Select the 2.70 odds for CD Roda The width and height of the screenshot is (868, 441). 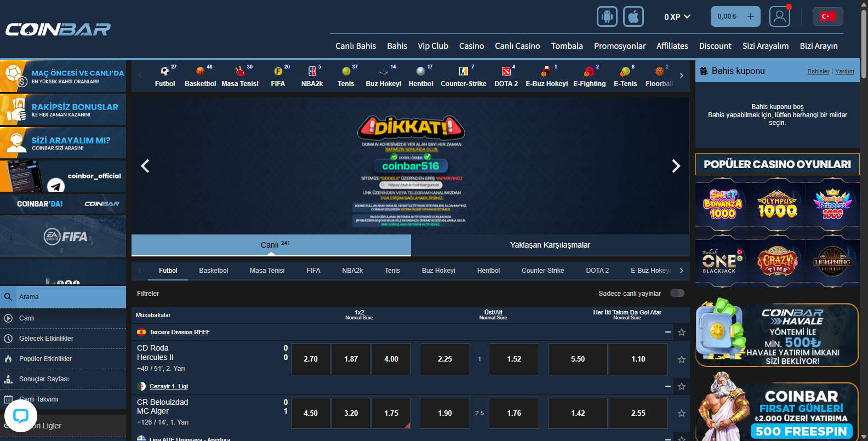click(x=311, y=359)
